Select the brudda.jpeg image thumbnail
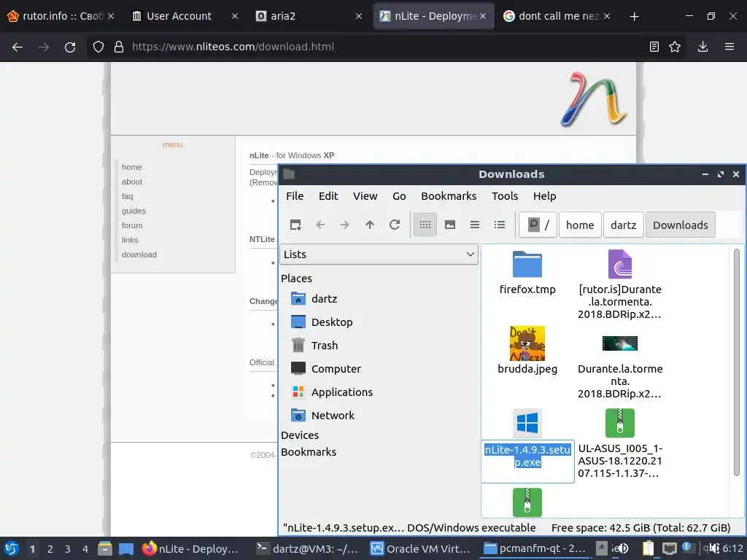The image size is (747, 560). pyautogui.click(x=527, y=343)
